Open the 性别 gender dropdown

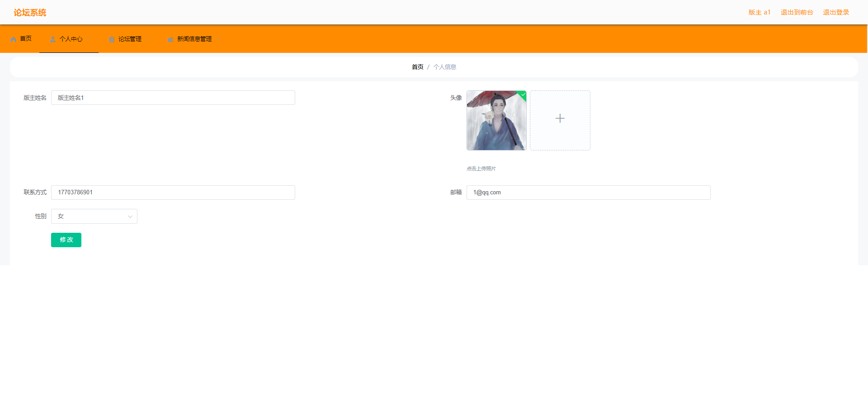point(94,216)
